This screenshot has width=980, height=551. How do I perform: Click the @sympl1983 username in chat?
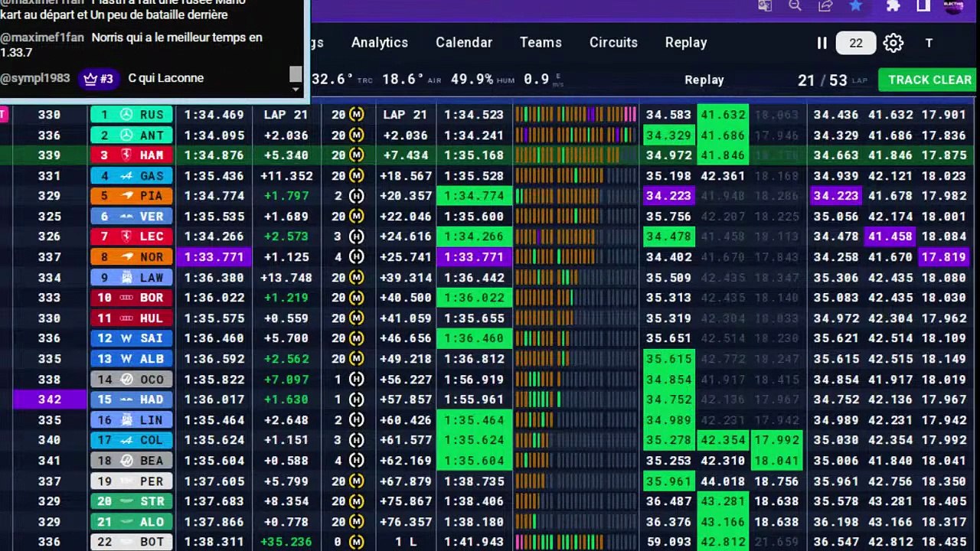35,78
